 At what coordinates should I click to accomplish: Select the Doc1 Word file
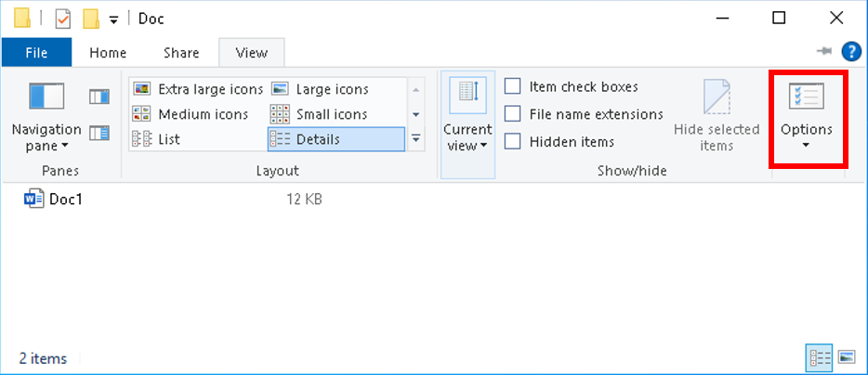click(x=66, y=199)
